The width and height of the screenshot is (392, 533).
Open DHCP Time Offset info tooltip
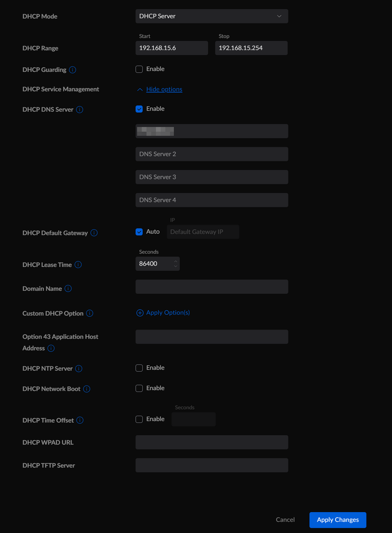80,420
